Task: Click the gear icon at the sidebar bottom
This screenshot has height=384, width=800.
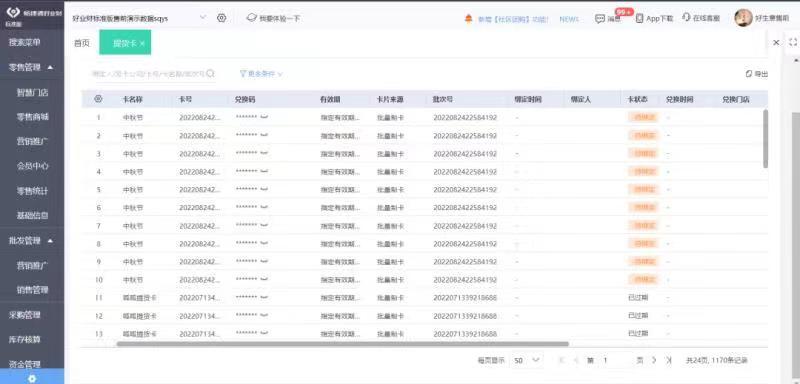Action: tap(32, 378)
